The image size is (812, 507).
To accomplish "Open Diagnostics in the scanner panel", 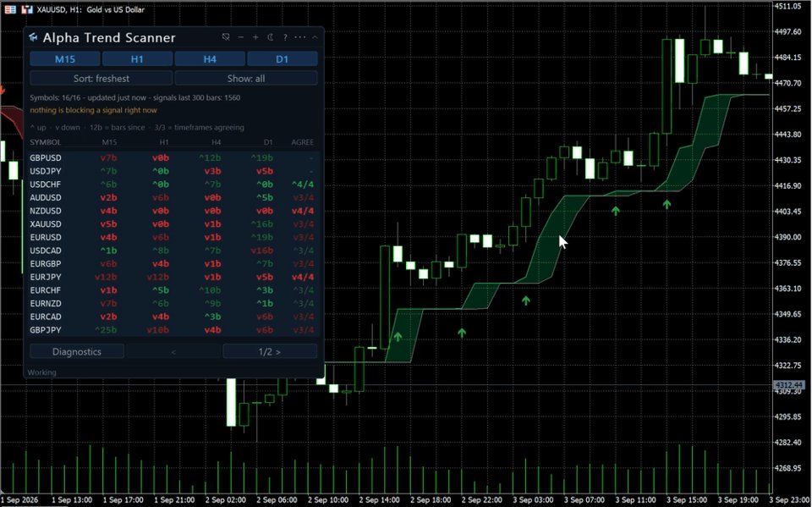I will point(77,351).
